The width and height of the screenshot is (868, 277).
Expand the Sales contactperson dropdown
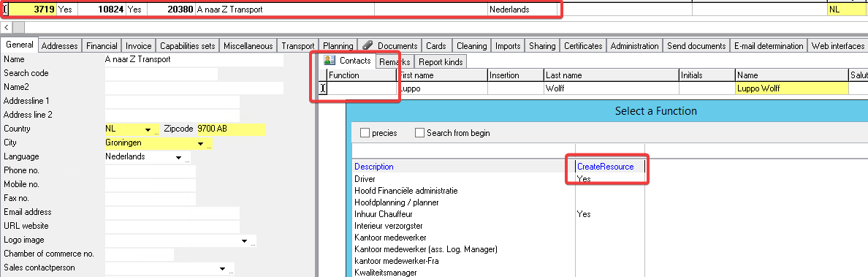pyautogui.click(x=223, y=269)
